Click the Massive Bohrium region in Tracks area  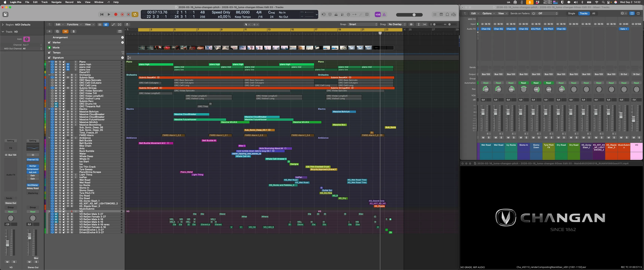[344, 112]
